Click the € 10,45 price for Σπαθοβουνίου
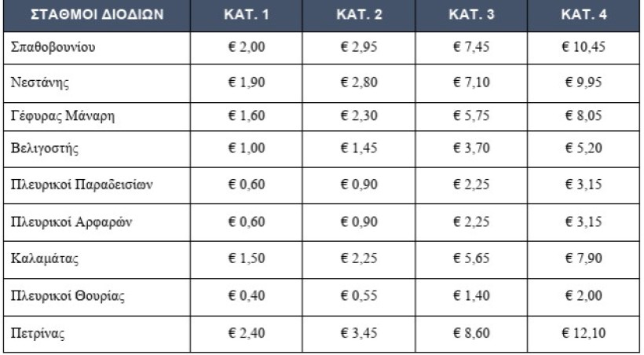The height and width of the screenshot is (355, 644). 583,47
